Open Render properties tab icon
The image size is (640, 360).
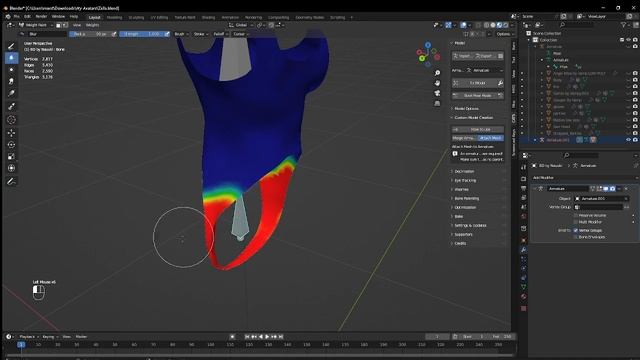pos(524,179)
